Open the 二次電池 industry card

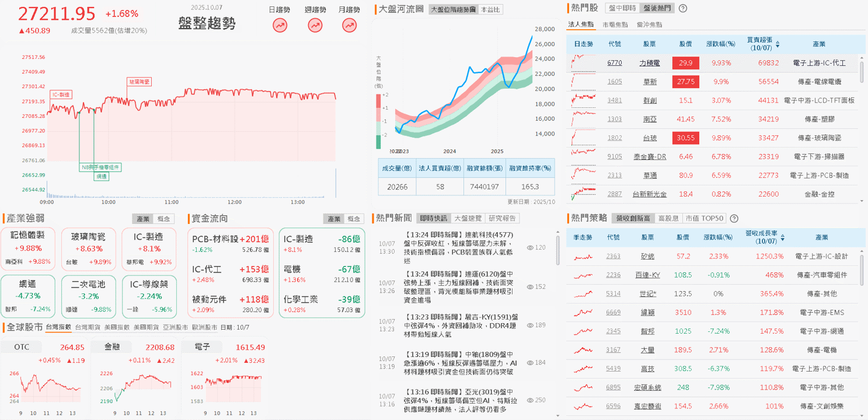89,296
